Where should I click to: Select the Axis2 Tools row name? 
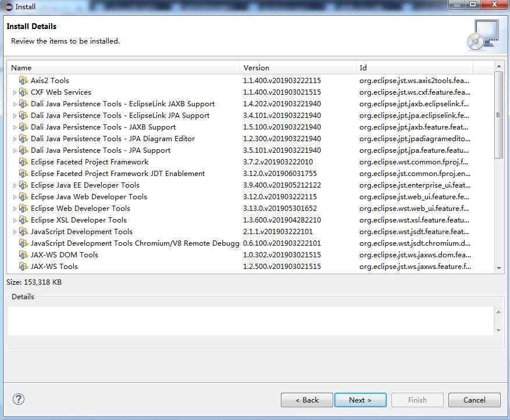[50, 81]
